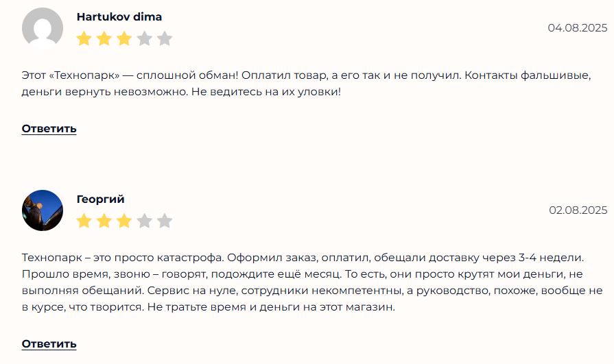Click Hartukov dima's default avatar icon

pos(43,28)
